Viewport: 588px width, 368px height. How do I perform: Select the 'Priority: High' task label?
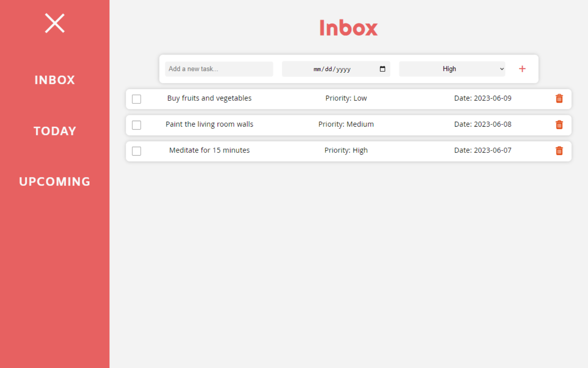tap(346, 150)
